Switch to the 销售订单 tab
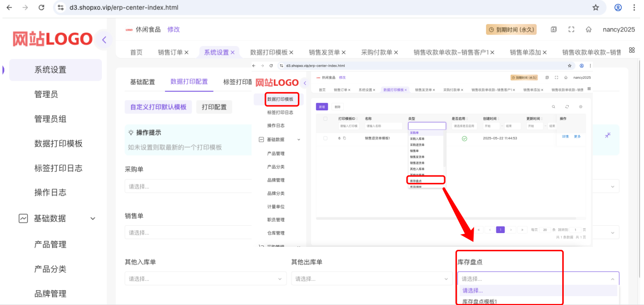Image resolution: width=644 pixels, height=305 pixels. point(170,52)
